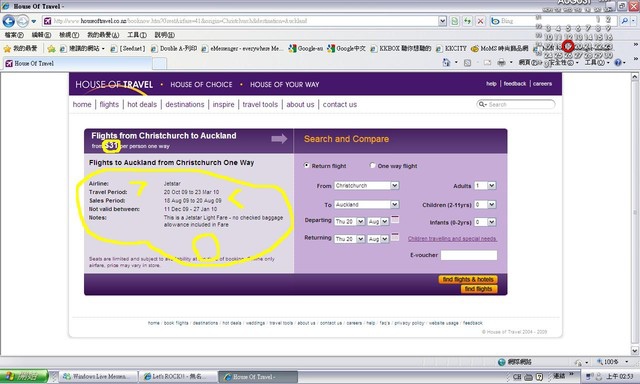Screen dimensions: 640x384
Task: Click the Home icon in command bar
Action: pyautogui.click(x=446, y=62)
